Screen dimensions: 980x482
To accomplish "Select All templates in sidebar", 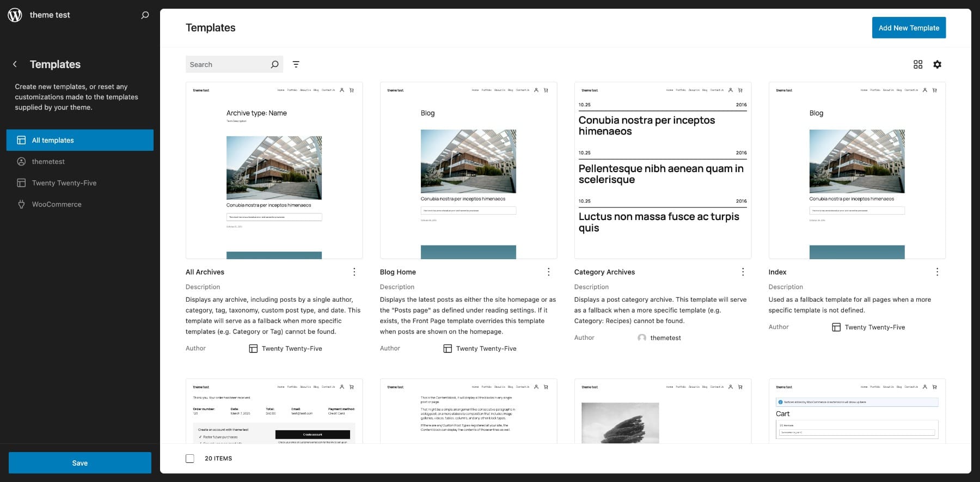I will click(x=80, y=140).
